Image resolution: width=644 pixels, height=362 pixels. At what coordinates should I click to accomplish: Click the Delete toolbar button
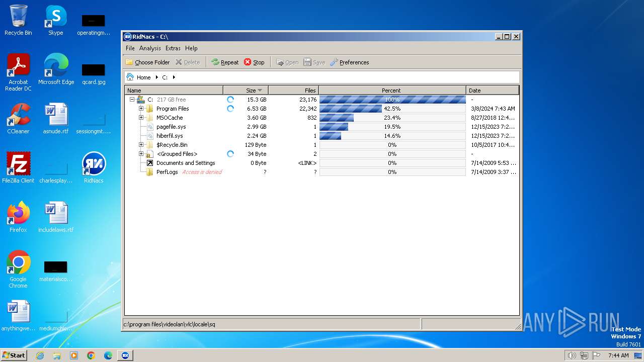187,62
